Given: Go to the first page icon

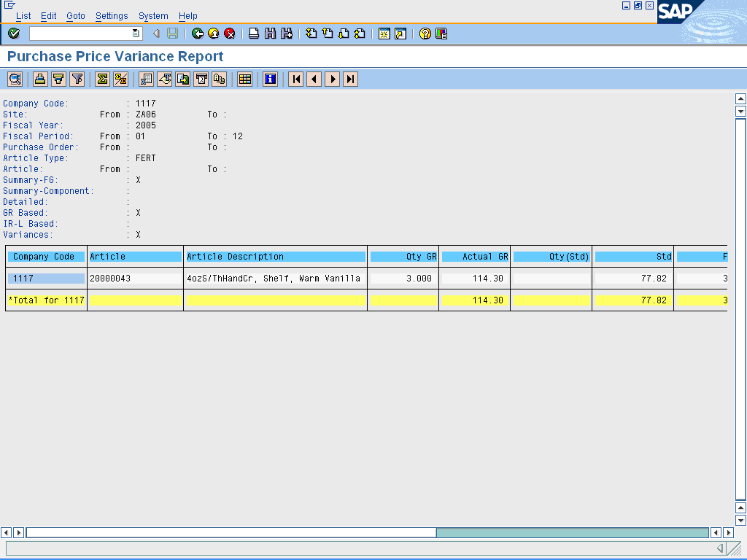Looking at the screenshot, I should point(311,34).
